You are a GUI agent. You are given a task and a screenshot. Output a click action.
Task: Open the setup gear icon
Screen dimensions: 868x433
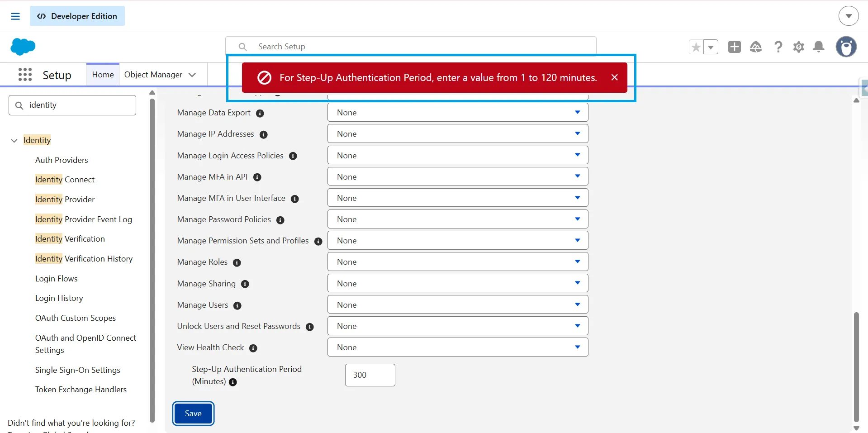coord(799,47)
